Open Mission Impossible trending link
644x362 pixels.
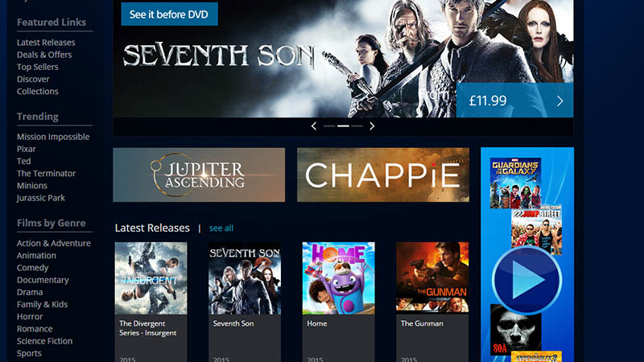(53, 137)
